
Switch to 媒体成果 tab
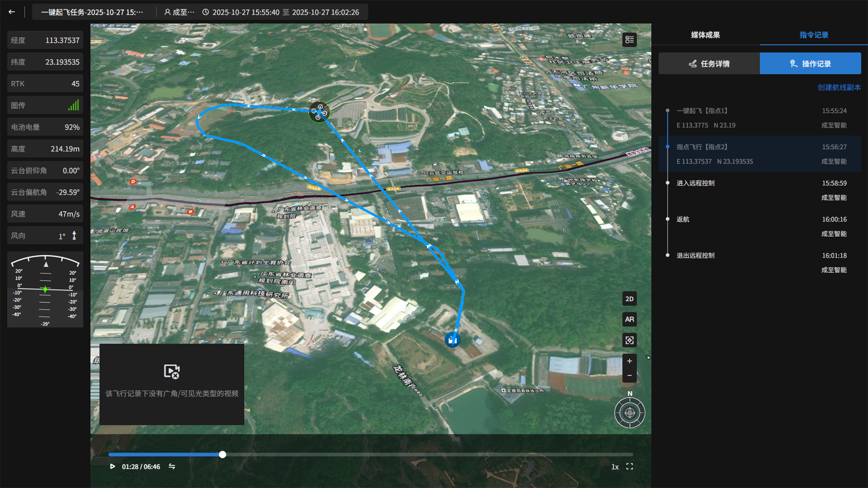(x=705, y=35)
